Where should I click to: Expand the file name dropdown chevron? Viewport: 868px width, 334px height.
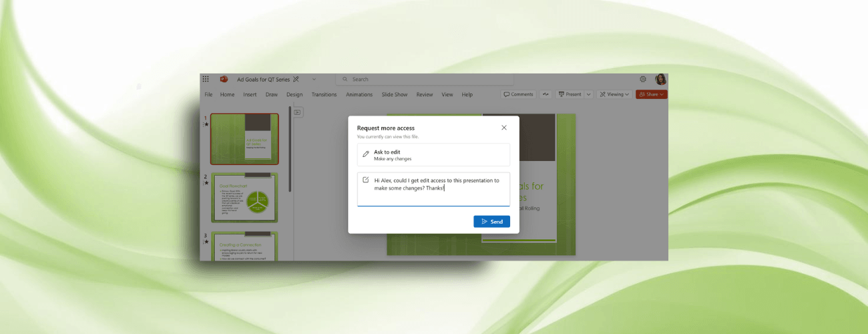(314, 79)
